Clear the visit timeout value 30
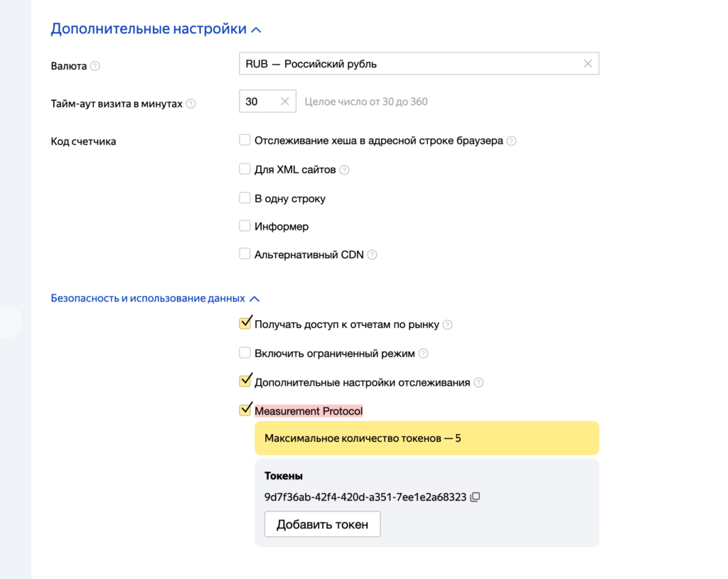Screen dimensions: 728x579 coord(284,101)
